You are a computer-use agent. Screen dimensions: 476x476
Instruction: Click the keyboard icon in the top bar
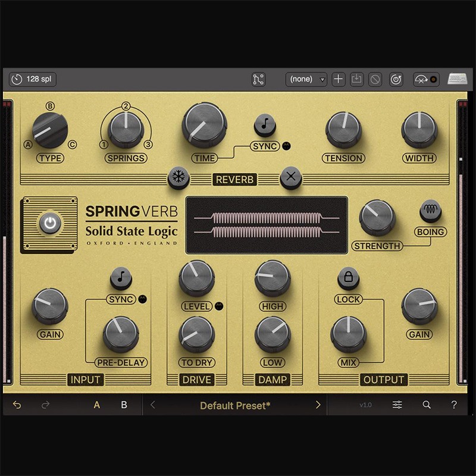tap(458, 79)
